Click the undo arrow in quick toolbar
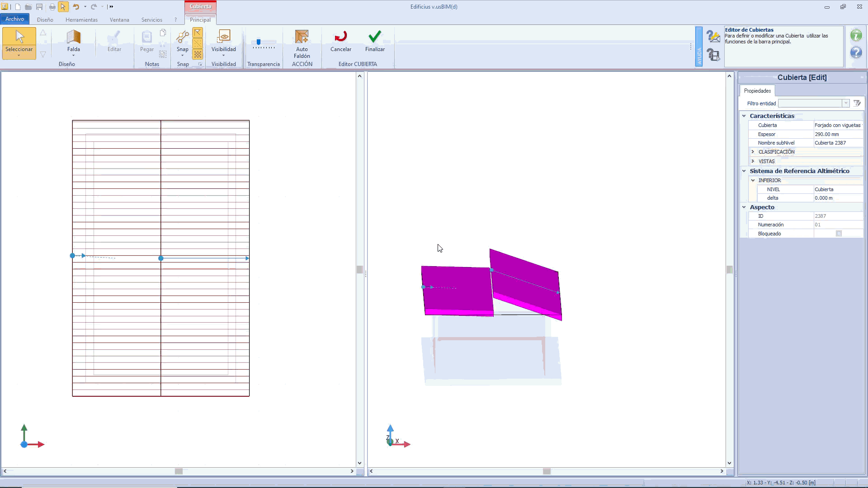 pos(76,7)
